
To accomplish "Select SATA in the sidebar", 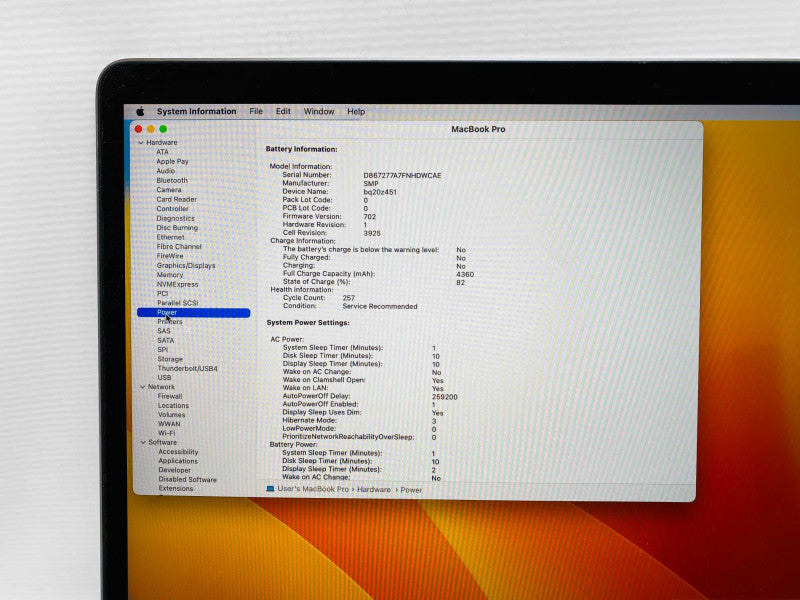I will (x=166, y=340).
